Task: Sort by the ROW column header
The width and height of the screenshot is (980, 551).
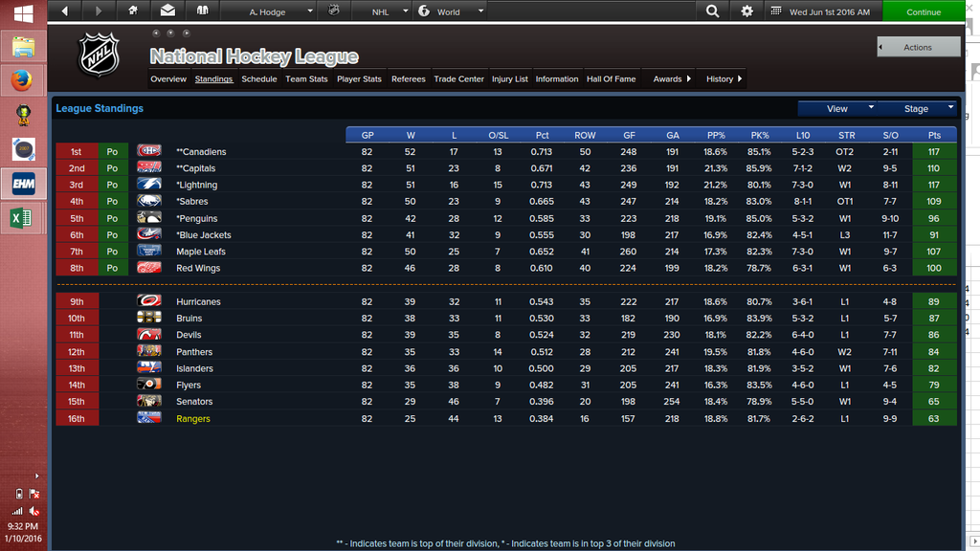Action: tap(585, 135)
